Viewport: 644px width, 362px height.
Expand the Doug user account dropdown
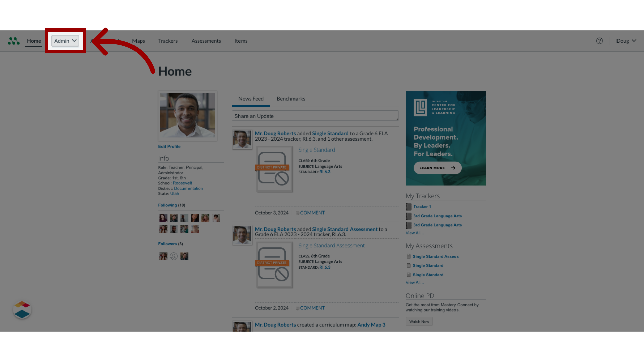pos(626,40)
